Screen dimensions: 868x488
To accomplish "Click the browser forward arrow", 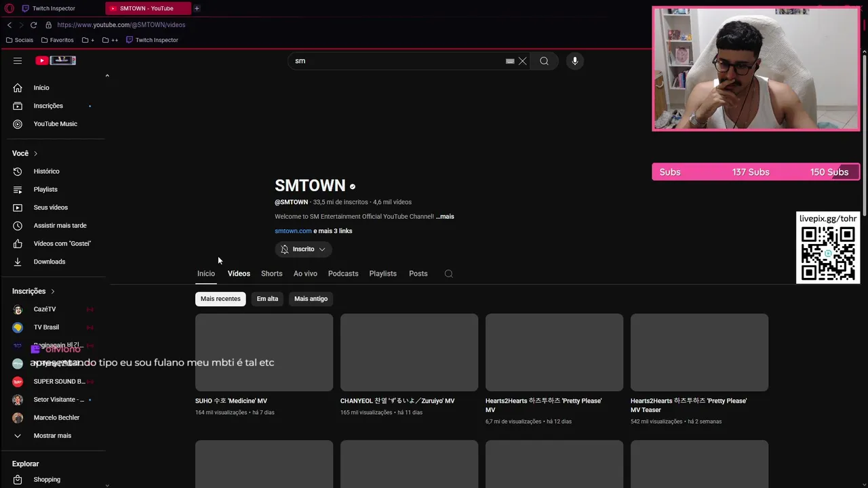I will [x=21, y=25].
